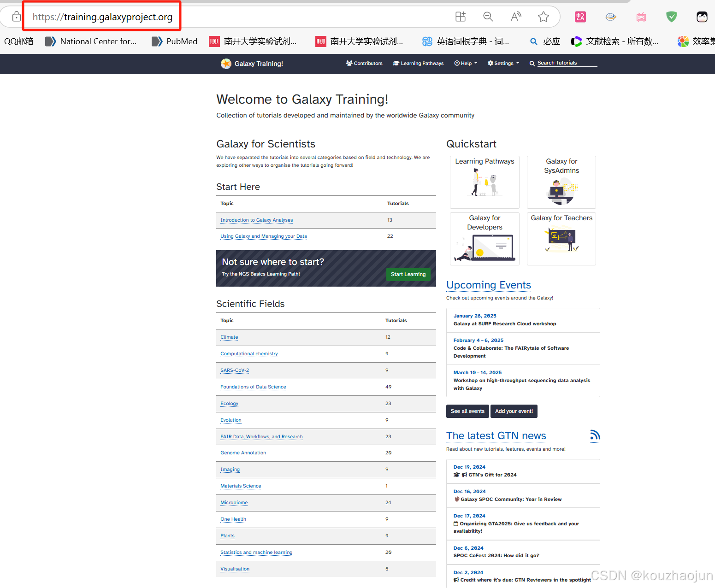Open the Ecology topic link
This screenshot has width=715, height=588.
point(229,404)
